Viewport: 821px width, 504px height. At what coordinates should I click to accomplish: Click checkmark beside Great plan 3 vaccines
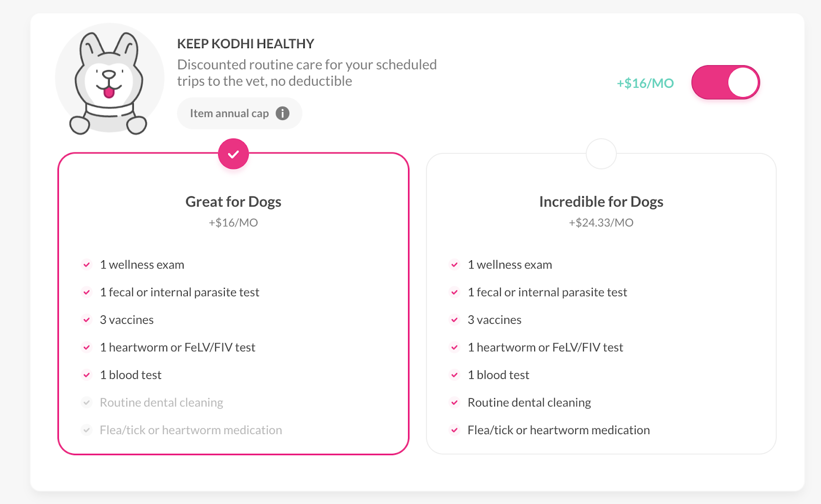[x=87, y=320]
